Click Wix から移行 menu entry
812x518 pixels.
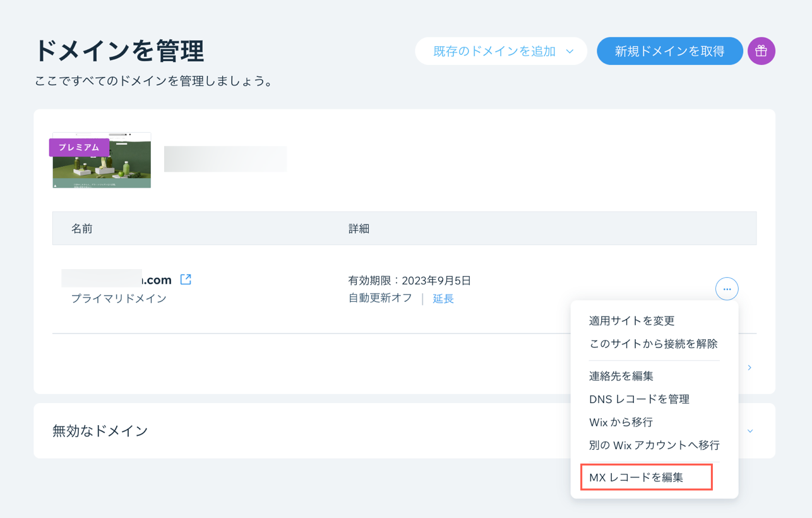621,422
